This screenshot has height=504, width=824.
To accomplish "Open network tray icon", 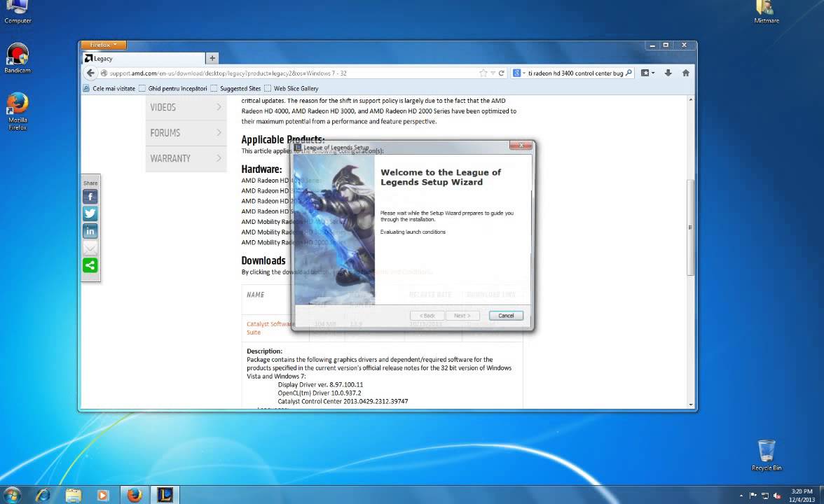I will (764, 495).
